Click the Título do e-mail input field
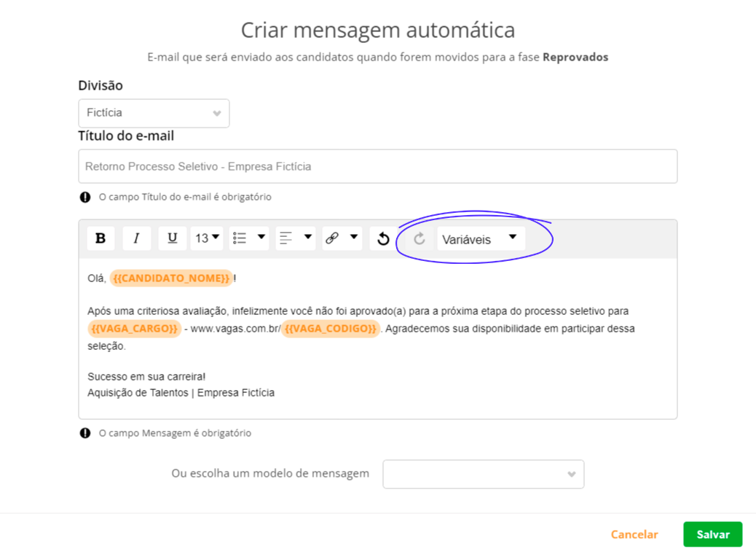 (x=377, y=166)
